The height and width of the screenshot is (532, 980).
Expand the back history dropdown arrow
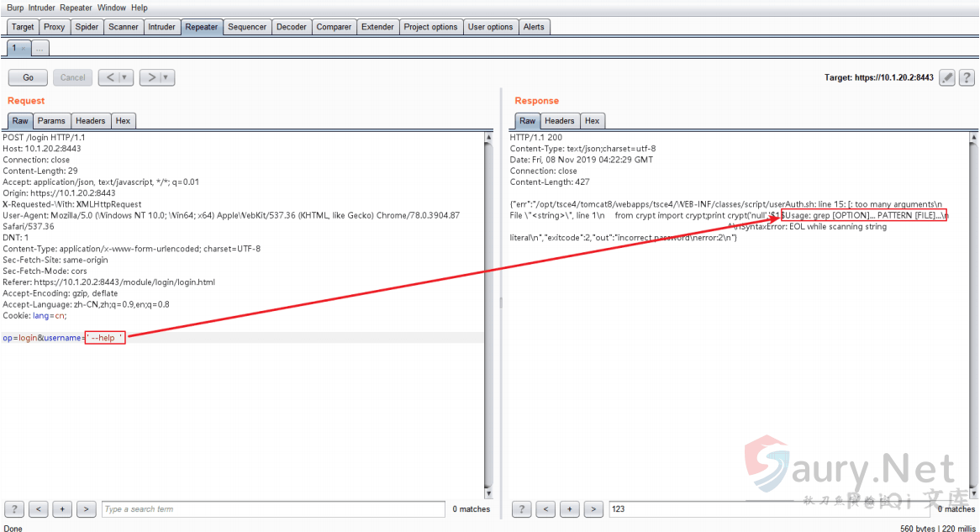125,77
